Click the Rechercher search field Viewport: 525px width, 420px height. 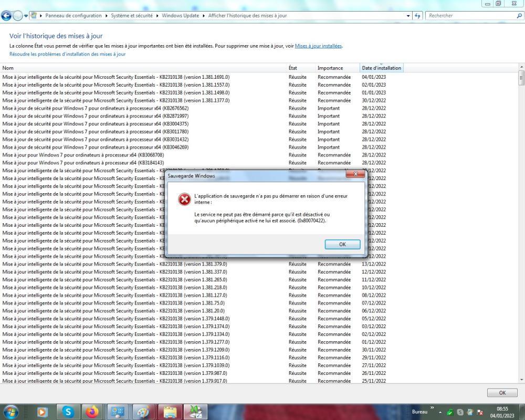(x=470, y=15)
